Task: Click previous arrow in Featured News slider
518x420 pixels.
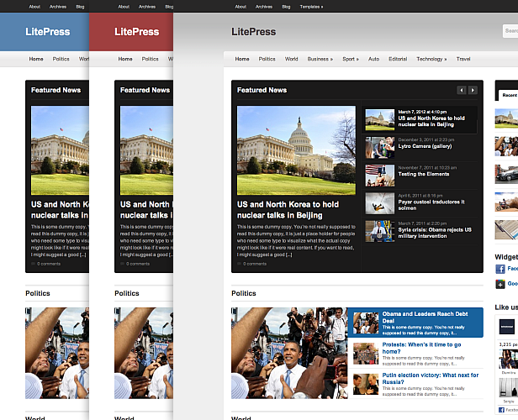Action: coord(461,90)
